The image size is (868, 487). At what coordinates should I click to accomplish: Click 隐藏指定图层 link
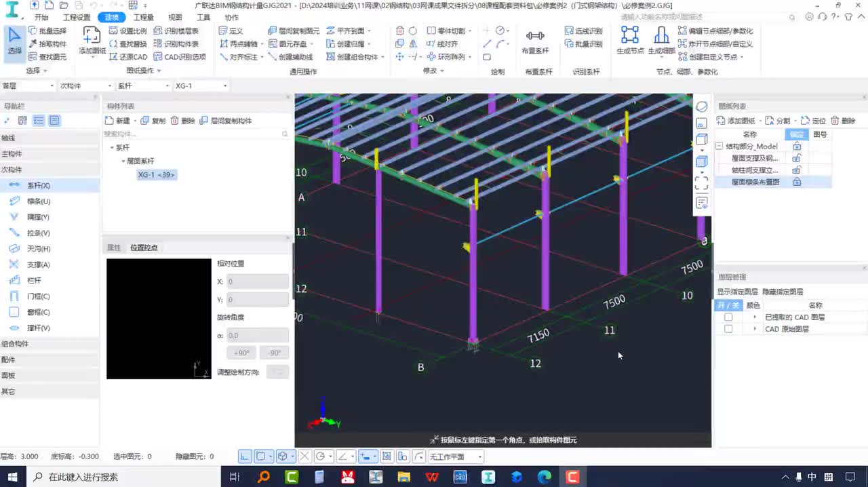pyautogui.click(x=783, y=292)
